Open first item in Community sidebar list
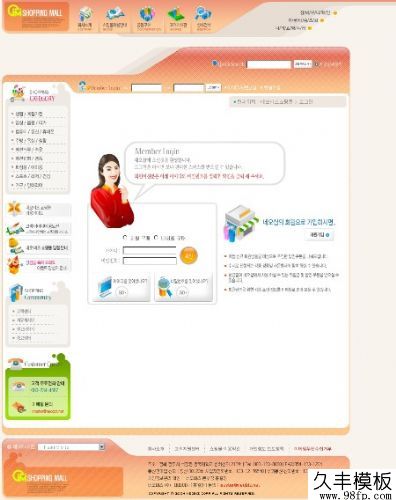396x500 pixels. coord(24,311)
